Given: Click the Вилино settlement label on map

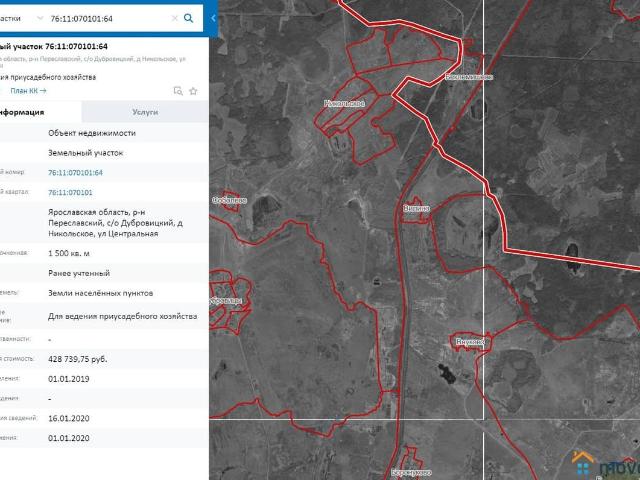Looking at the screenshot, I should [x=416, y=209].
